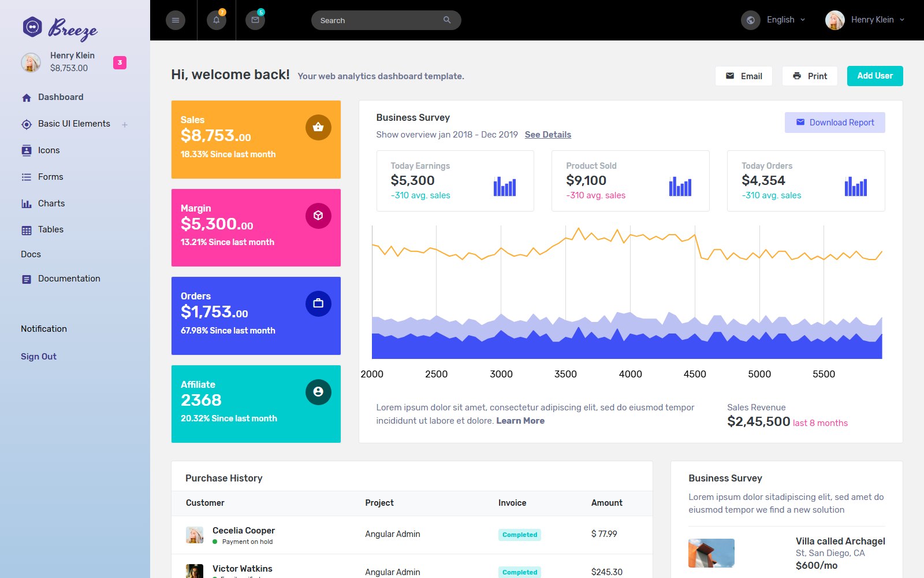Click the Dashboard home icon in sidebar
Image resolution: width=924 pixels, height=578 pixels.
click(x=27, y=98)
